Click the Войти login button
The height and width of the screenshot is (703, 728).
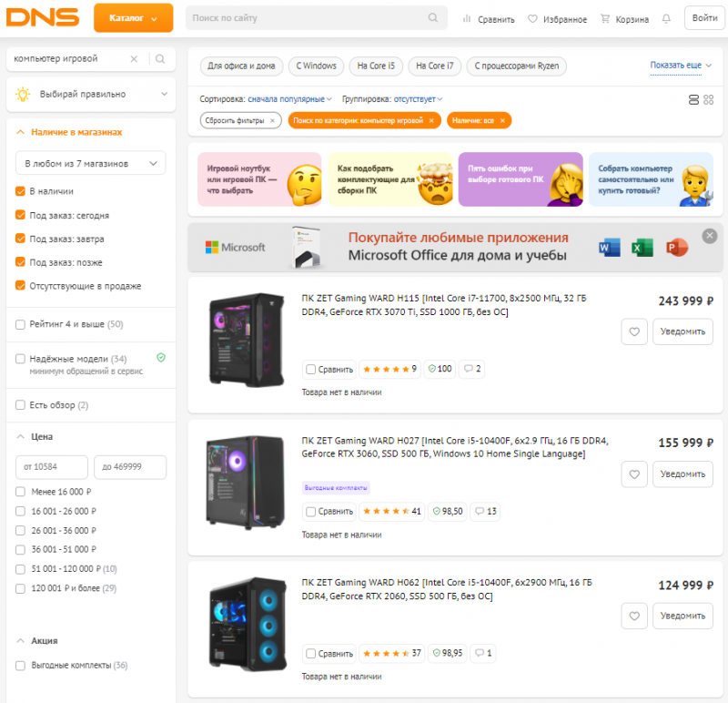(x=704, y=18)
